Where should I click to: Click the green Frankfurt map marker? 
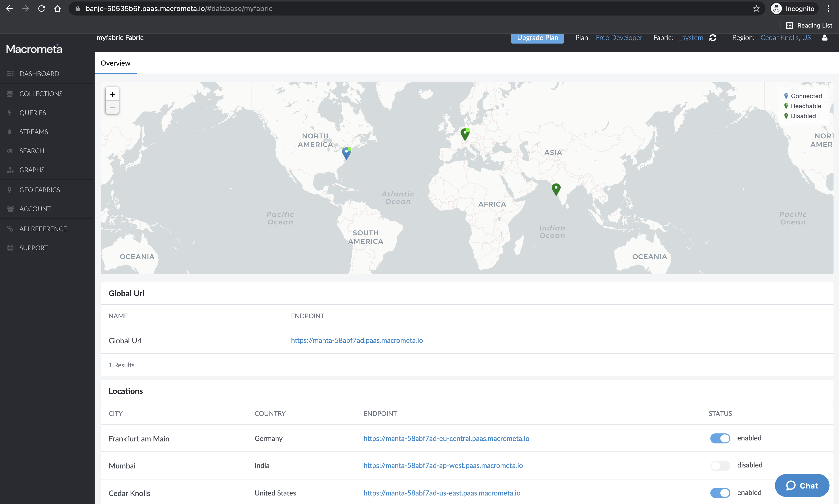point(465,134)
